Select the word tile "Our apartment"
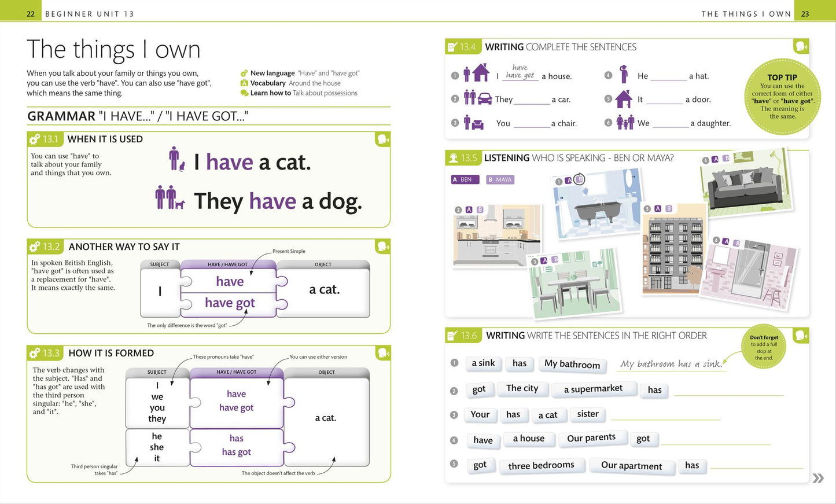836x504 pixels. tap(632, 466)
